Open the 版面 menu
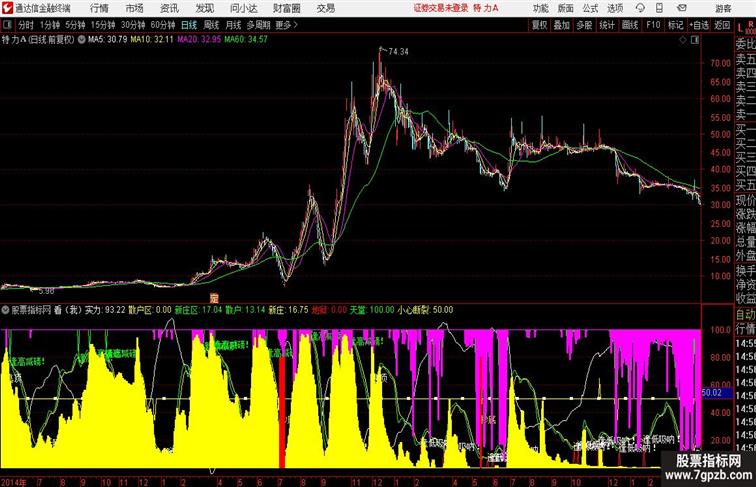Image resolution: width=756 pixels, height=487 pixels. 566,8
